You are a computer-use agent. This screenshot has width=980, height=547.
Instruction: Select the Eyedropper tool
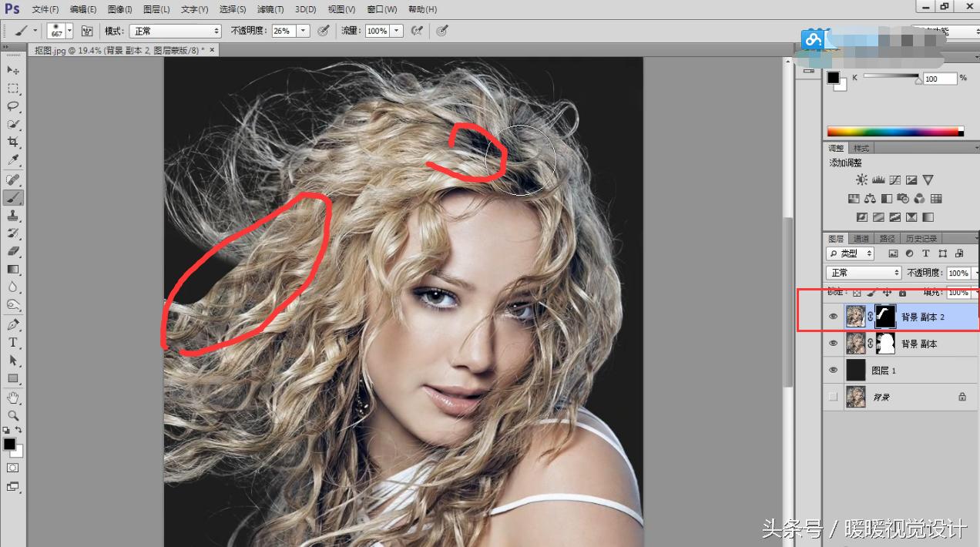[13, 159]
